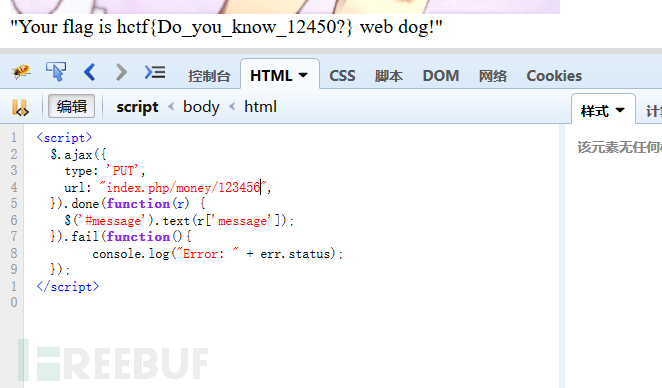The width and height of the screenshot is (662, 388).
Task: Select body in the breadcrumb path
Action: tap(201, 107)
